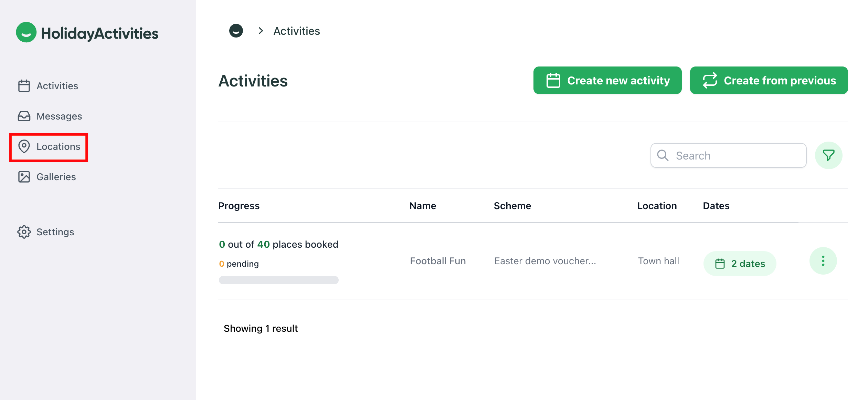This screenshot has width=868, height=400.
Task: Click the calendar icon beside Activities in sidebar
Action: pos(24,86)
